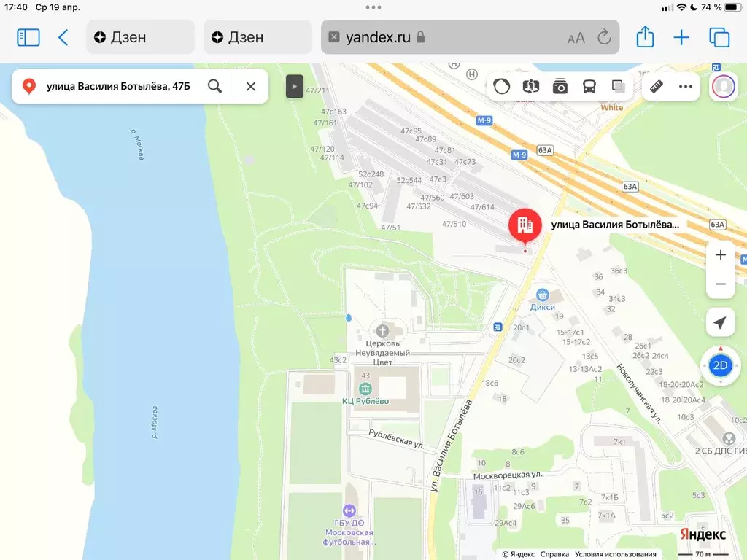The width and height of the screenshot is (747, 560).
Task: Zoom in with the plus button
Action: (x=721, y=255)
